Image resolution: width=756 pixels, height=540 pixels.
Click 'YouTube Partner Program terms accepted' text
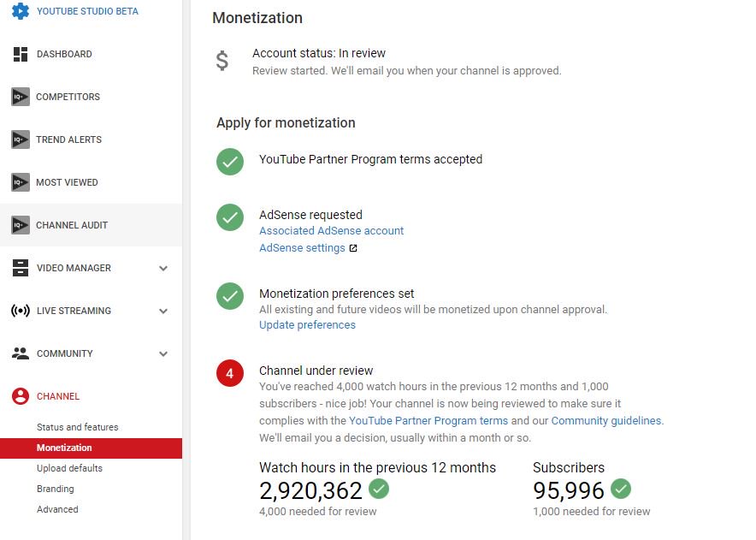click(370, 159)
